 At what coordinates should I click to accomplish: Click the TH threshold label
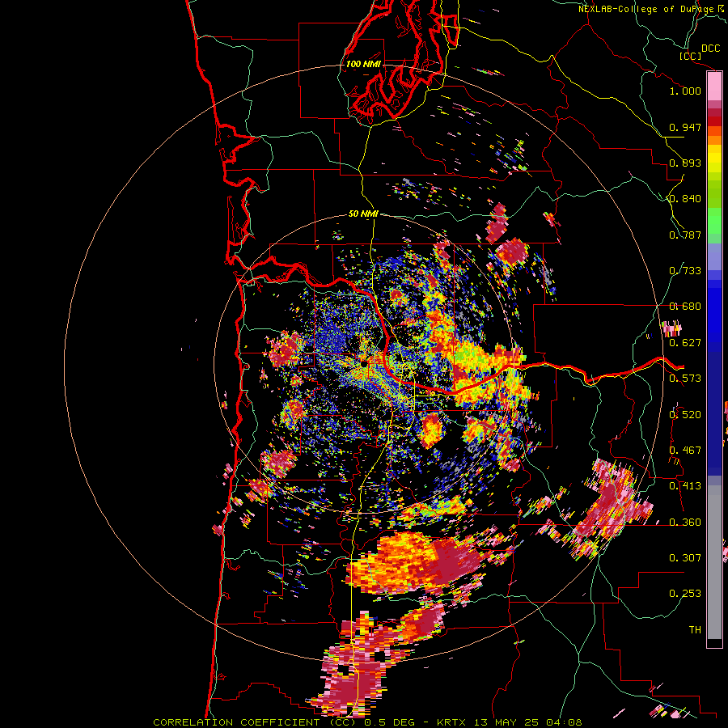[695, 630]
